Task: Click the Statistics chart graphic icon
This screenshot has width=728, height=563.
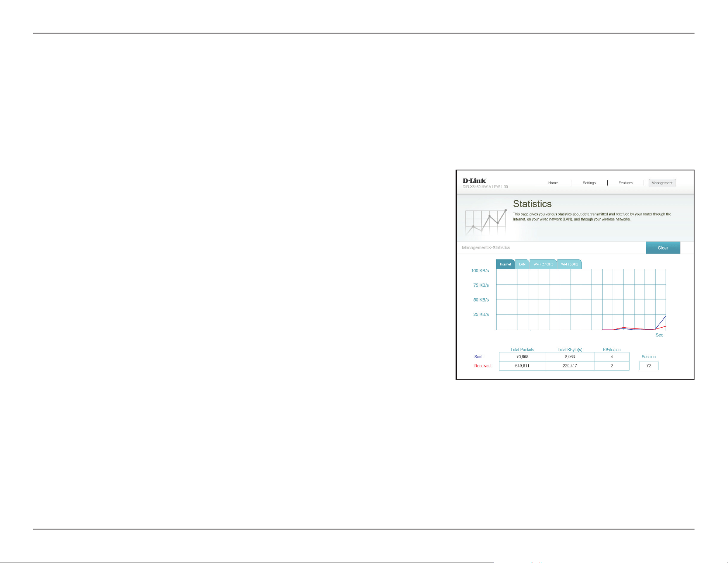Action: tap(486, 222)
